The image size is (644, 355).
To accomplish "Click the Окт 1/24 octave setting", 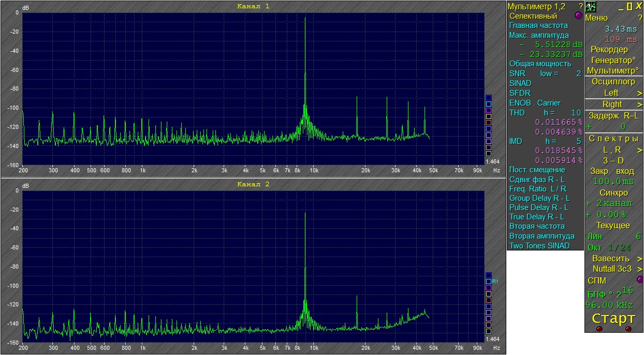I will pyautogui.click(x=610, y=247).
